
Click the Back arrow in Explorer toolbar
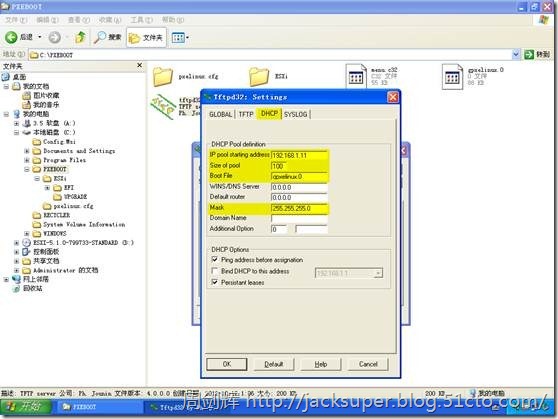pos(11,37)
